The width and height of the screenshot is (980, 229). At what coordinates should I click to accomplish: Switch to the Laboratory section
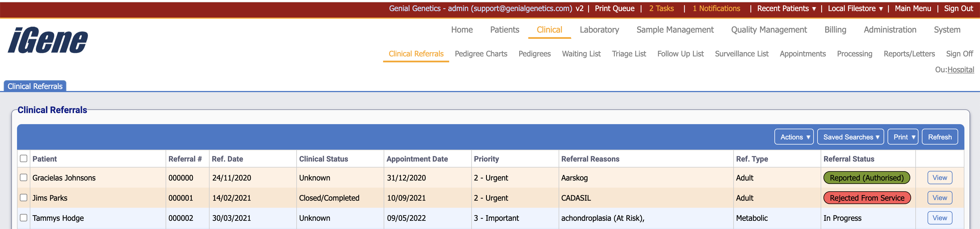click(x=599, y=30)
